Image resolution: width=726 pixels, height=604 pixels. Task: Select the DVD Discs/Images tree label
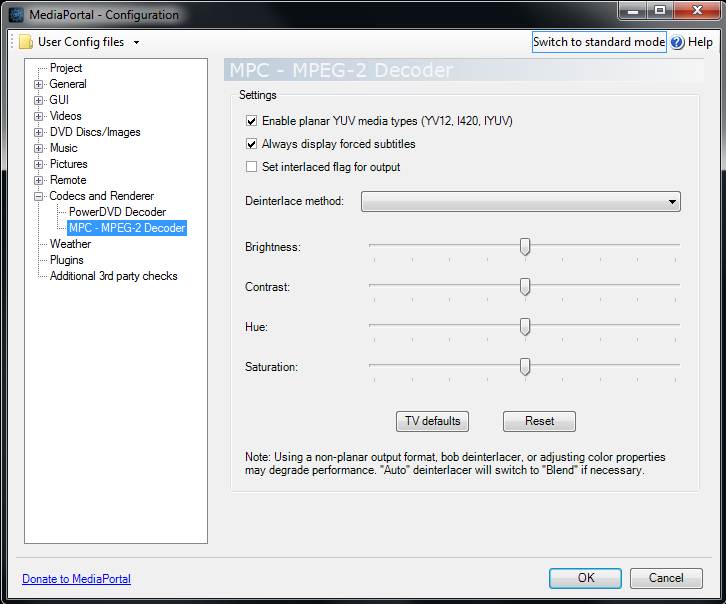click(x=95, y=132)
